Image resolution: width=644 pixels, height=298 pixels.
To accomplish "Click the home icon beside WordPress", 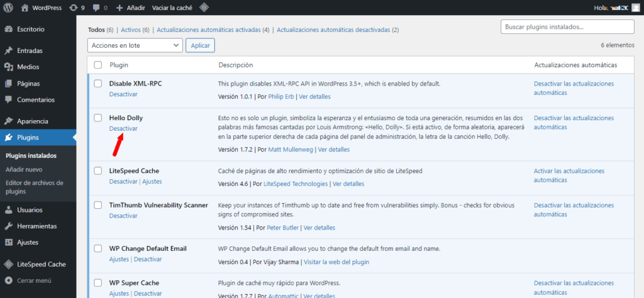I will [25, 8].
